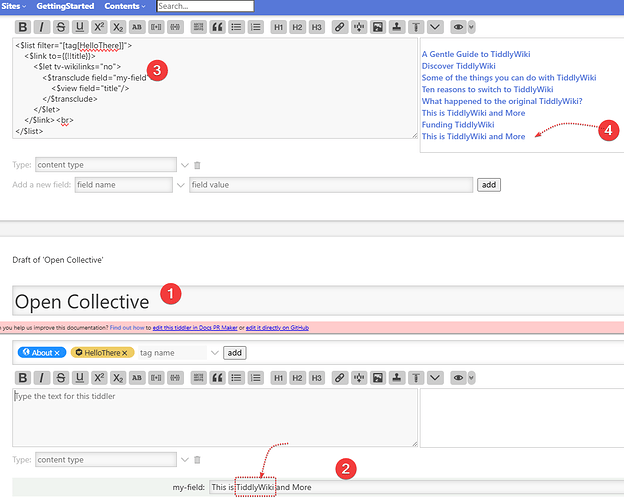This screenshot has width=624, height=500.
Task: Expand the upper content type dropdown arrow
Action: click(184, 165)
